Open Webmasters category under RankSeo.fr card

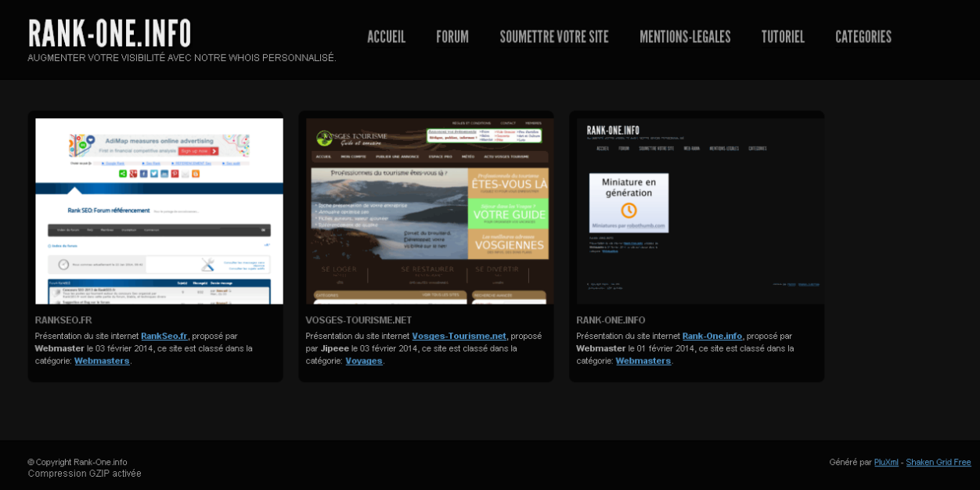coord(102,361)
